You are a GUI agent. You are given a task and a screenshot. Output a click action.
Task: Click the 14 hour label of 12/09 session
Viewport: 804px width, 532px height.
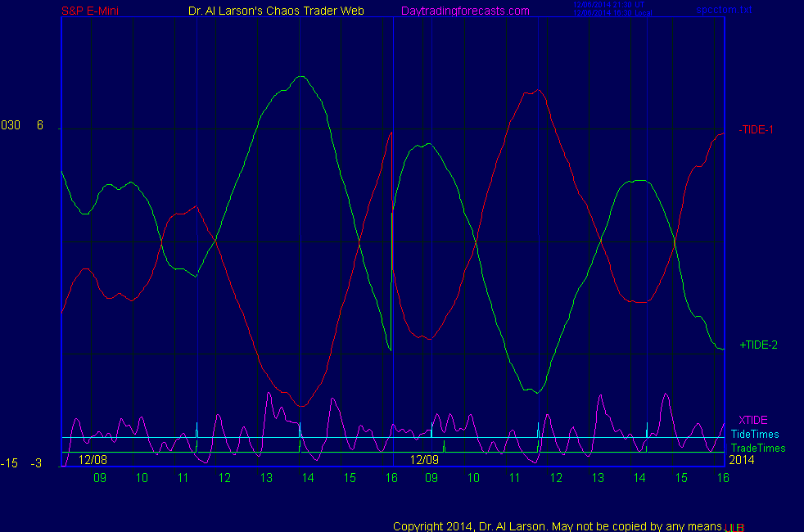pos(639,478)
